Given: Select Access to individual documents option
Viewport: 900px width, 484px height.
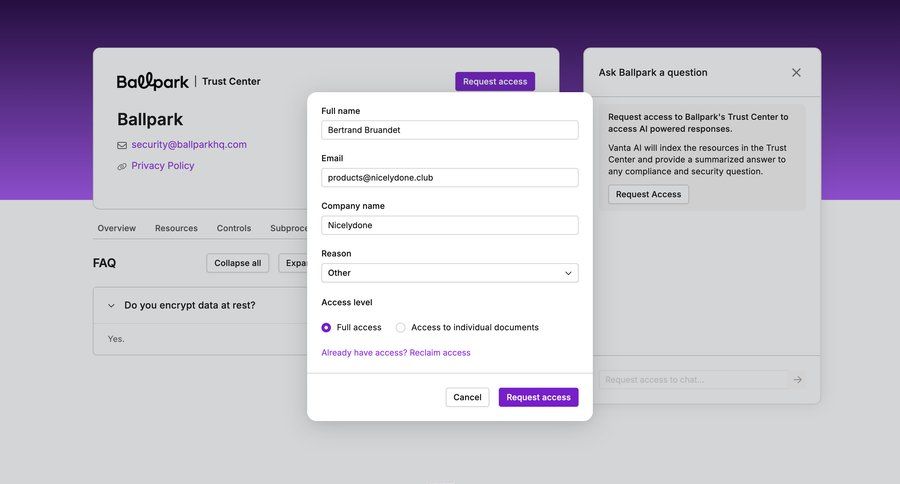Looking at the screenshot, I should pos(400,327).
